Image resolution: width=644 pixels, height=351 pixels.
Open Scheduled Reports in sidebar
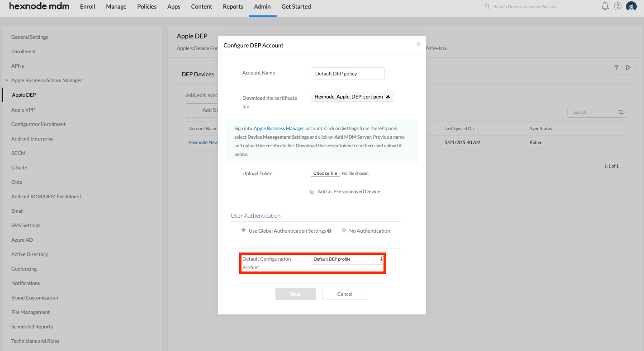[32, 327]
